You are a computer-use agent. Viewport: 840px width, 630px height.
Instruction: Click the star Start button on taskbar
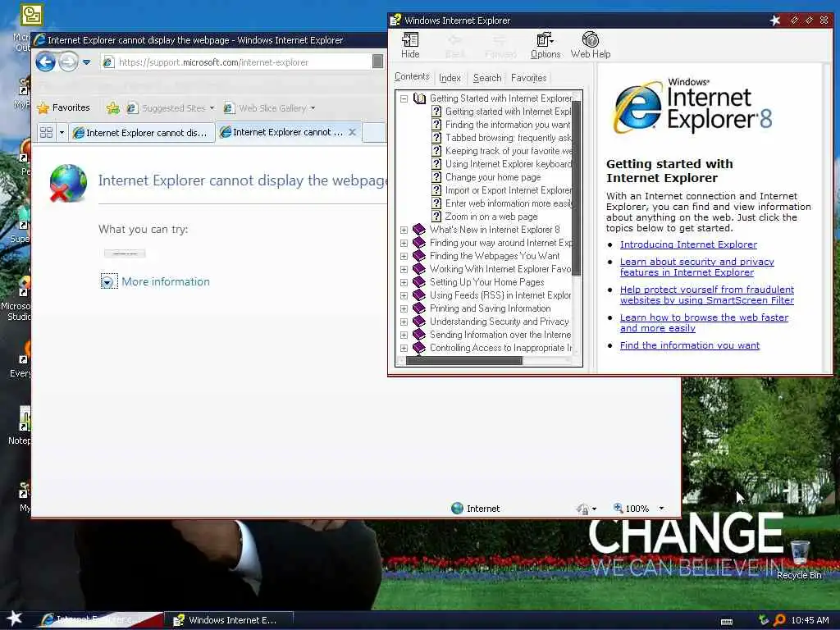14,619
